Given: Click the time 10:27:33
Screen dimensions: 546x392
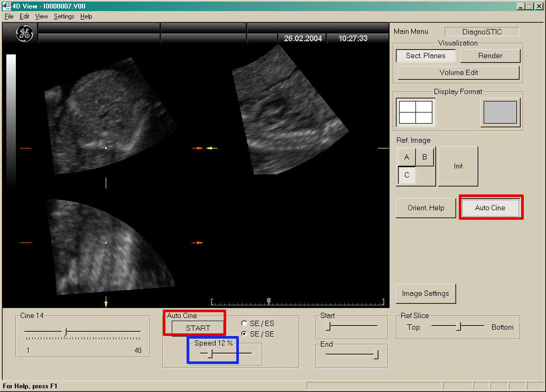Looking at the screenshot, I should [x=353, y=38].
